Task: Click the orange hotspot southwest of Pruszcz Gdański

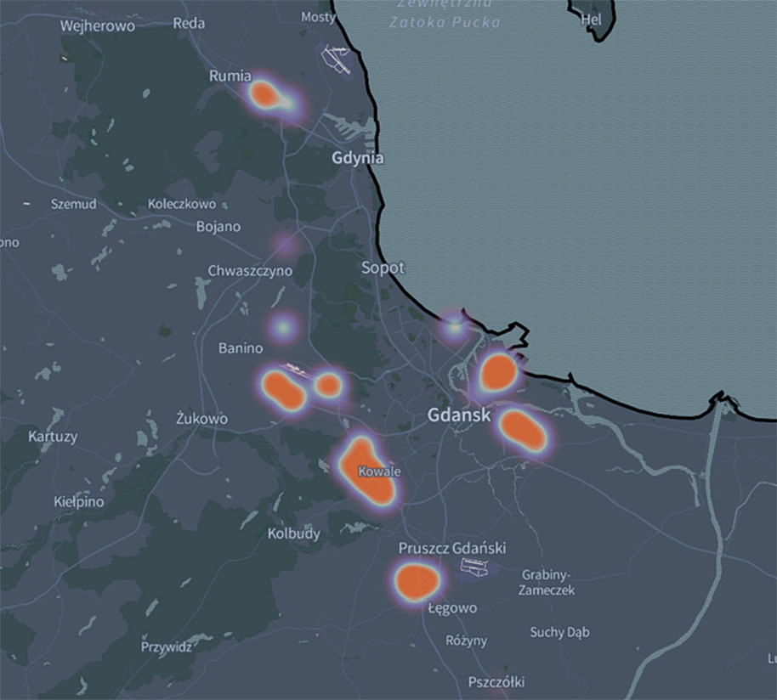Action: tap(417, 581)
